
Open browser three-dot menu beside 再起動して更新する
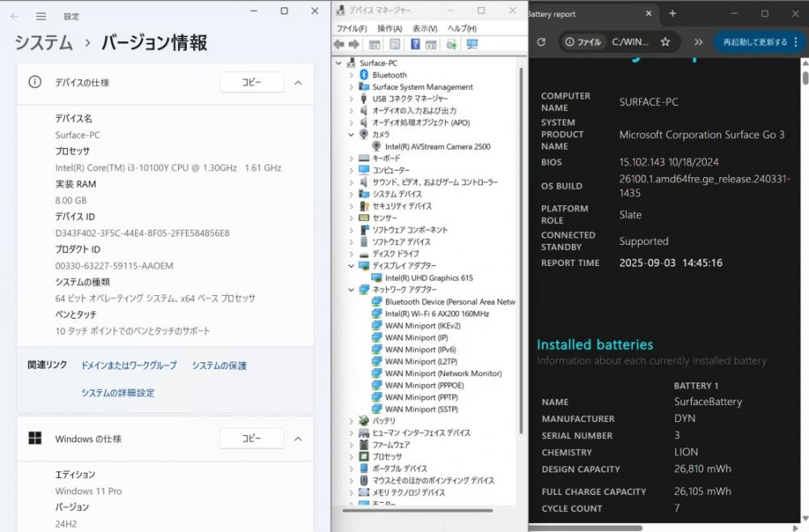(796, 42)
